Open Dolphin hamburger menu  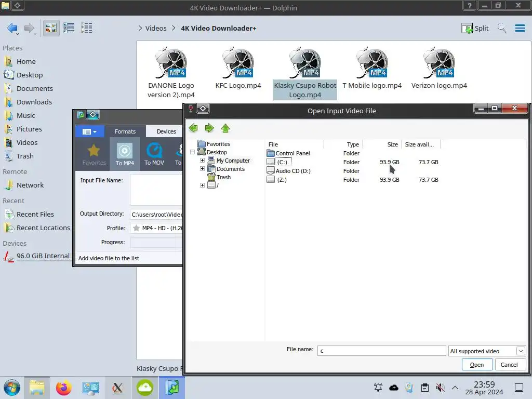tap(520, 28)
